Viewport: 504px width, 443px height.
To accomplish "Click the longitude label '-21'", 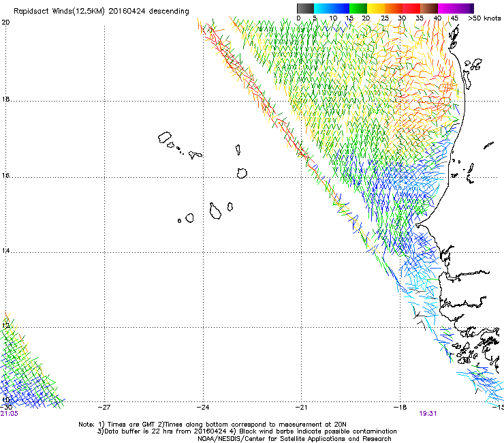I will 302,408.
